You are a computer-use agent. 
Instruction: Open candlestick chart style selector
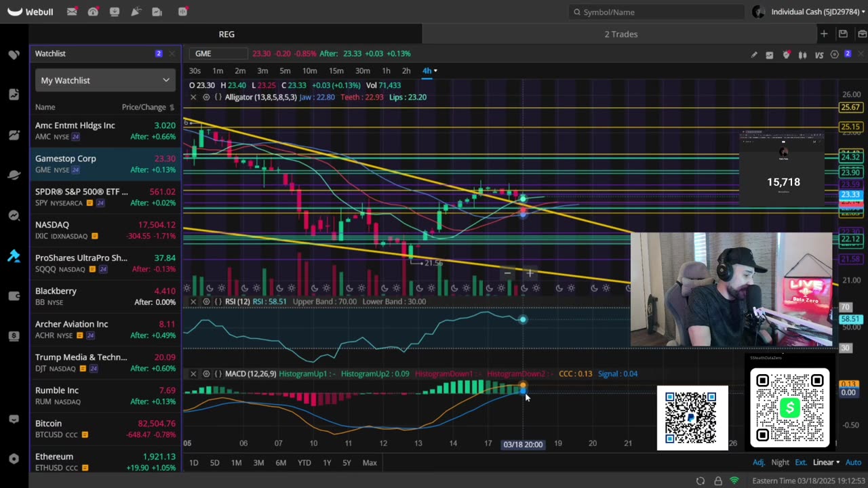click(803, 55)
